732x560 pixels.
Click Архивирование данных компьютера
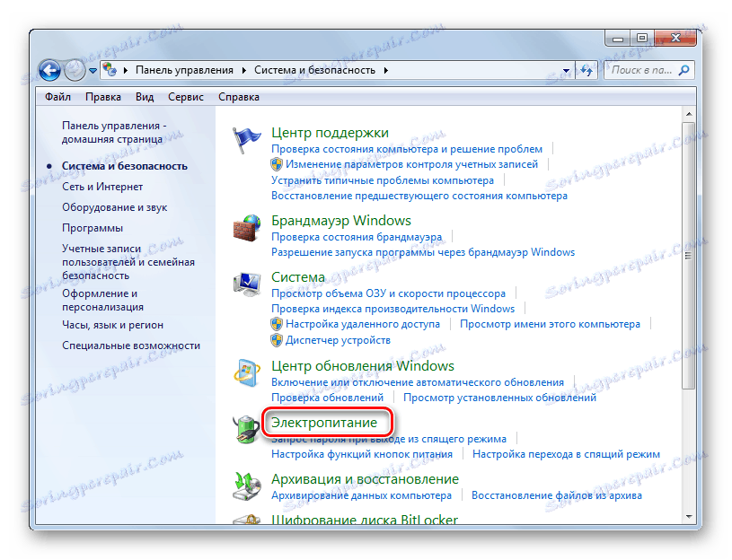pyautogui.click(x=361, y=495)
